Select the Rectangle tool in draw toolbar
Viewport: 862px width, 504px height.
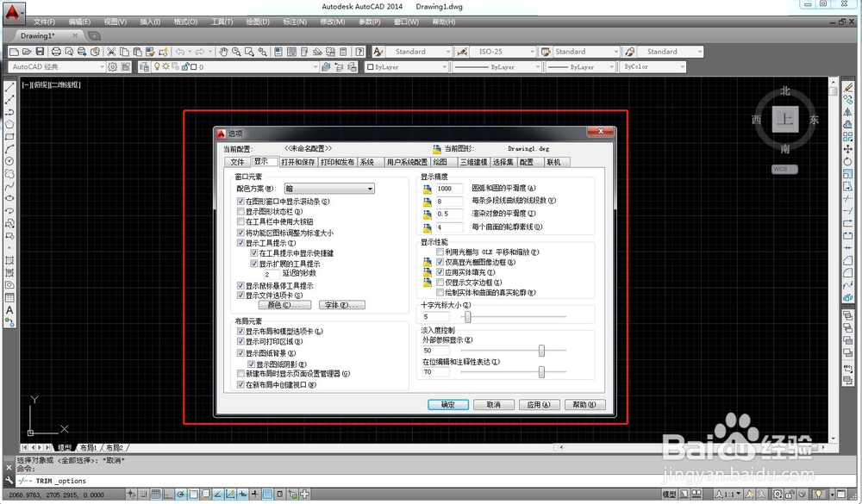tap(9, 137)
